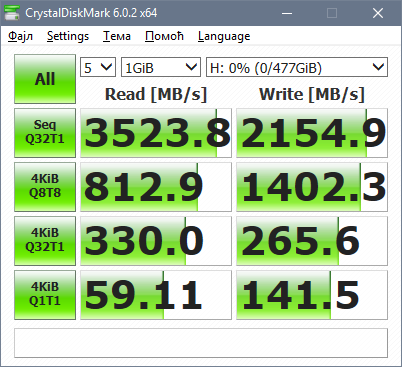
Task: Run all benchmarks with the All button
Action: (x=45, y=79)
